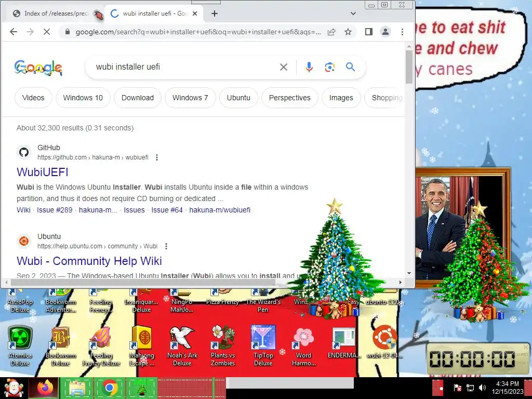Click the horizontal scrollbar thumb
Viewport: 532px width, 399px height.
142,282
